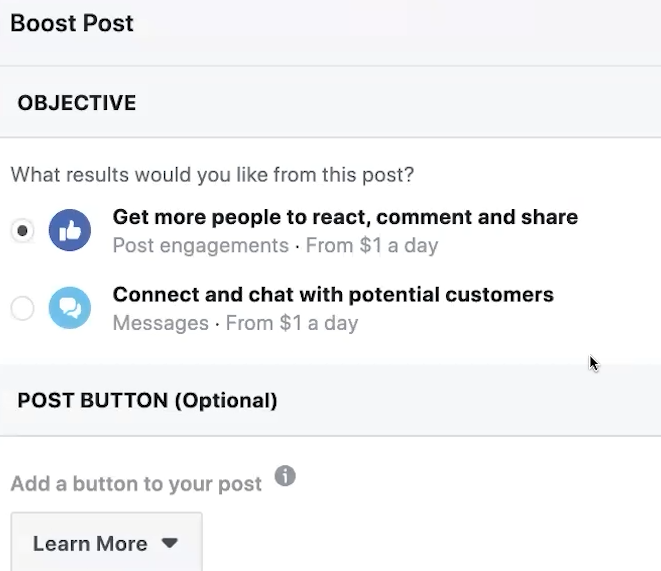Image resolution: width=661 pixels, height=571 pixels.
Task: Click the blue thumbs-up engagement icon
Action: 70,231
